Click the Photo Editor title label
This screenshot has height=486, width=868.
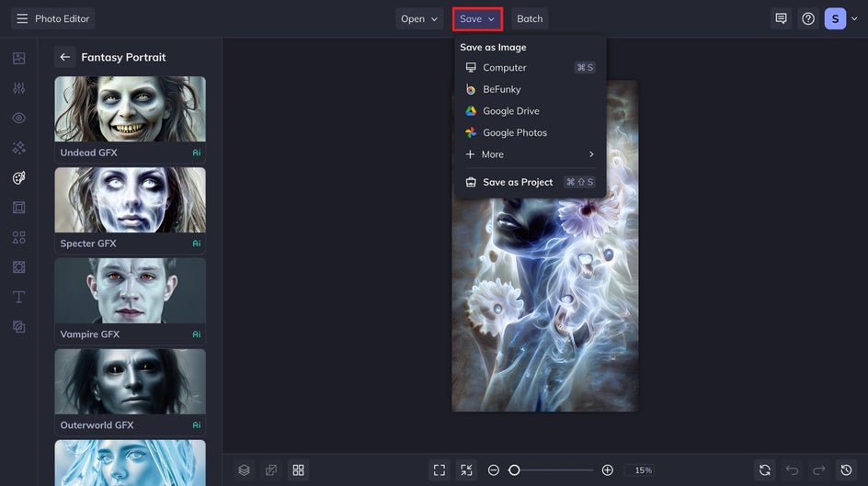coord(62,18)
